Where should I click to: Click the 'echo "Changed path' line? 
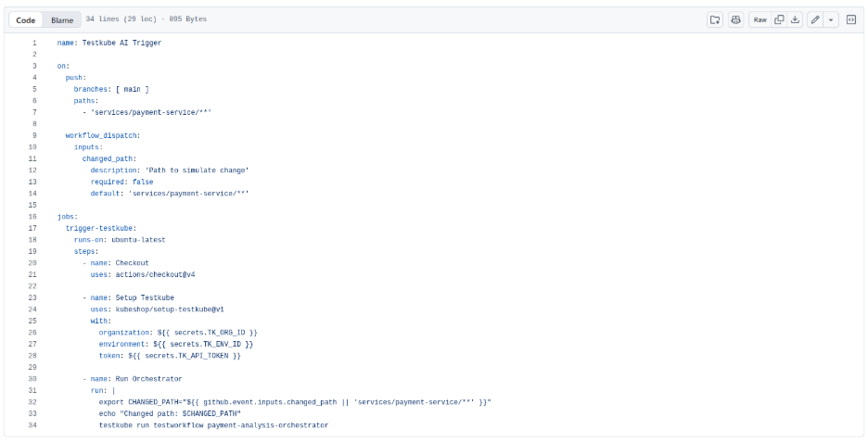[x=170, y=414]
